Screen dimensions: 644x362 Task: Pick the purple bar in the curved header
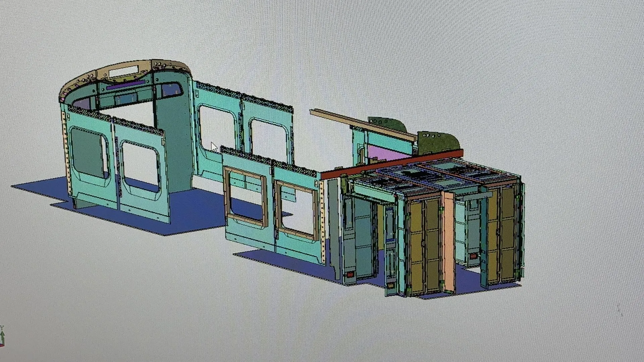tap(126, 85)
